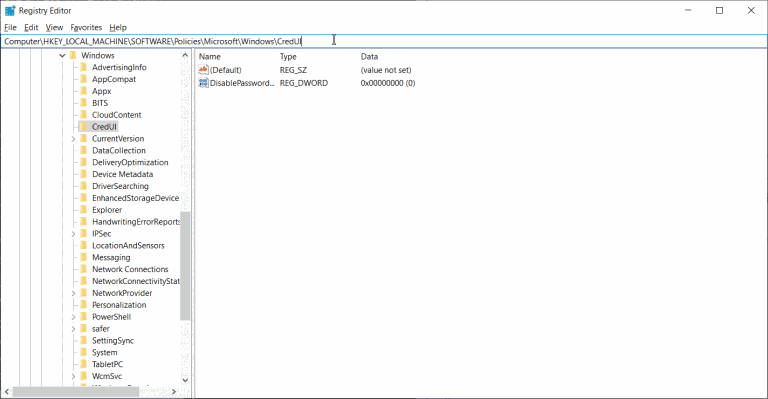Click the LocationAndSensors folder icon
Image resolution: width=768 pixels, height=399 pixels.
click(84, 245)
